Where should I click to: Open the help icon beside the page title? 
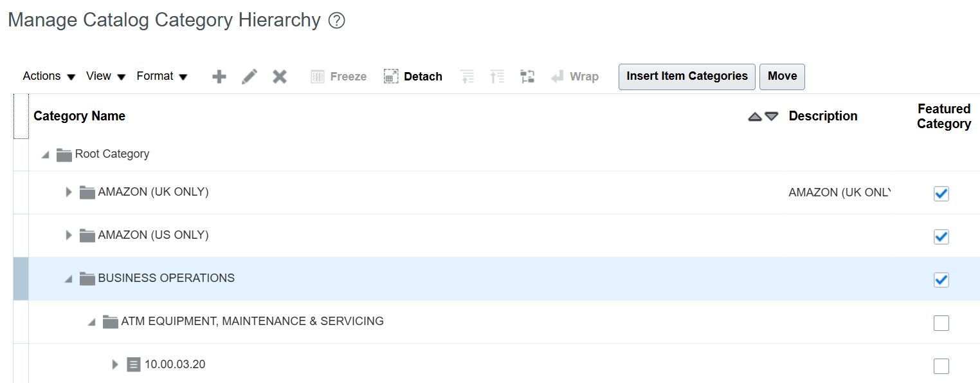click(336, 20)
